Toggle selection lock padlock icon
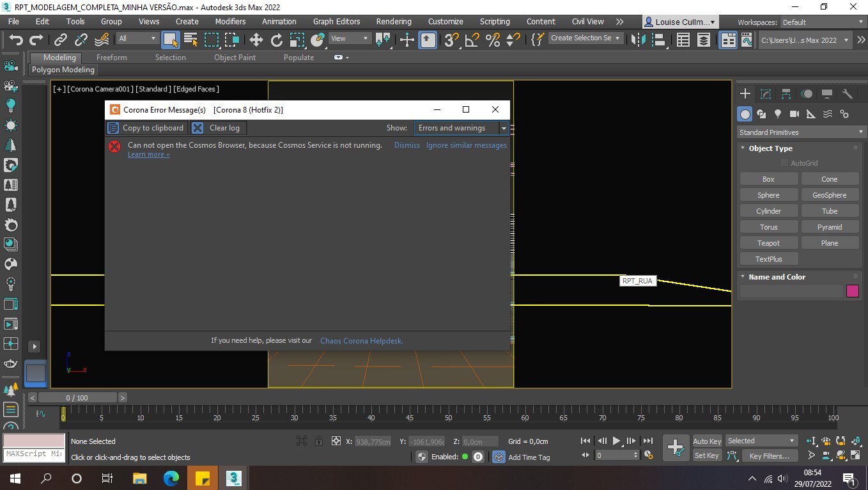This screenshot has height=490, width=868. click(x=318, y=441)
